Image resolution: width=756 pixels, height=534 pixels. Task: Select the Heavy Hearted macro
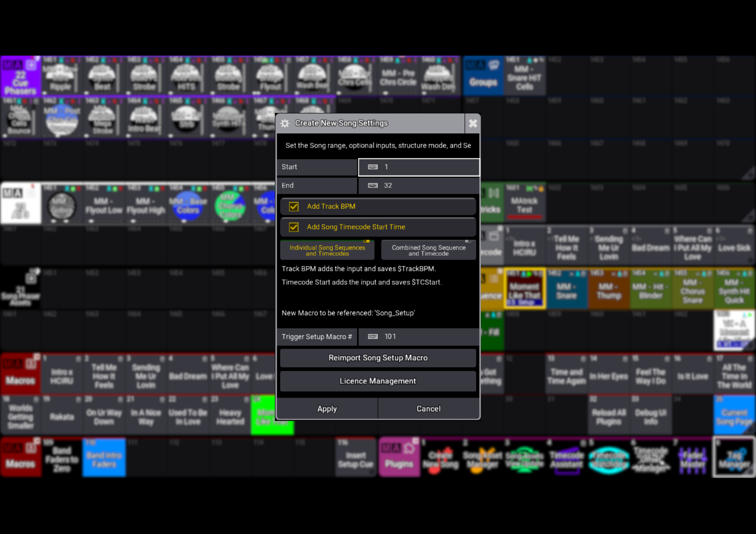click(230, 416)
